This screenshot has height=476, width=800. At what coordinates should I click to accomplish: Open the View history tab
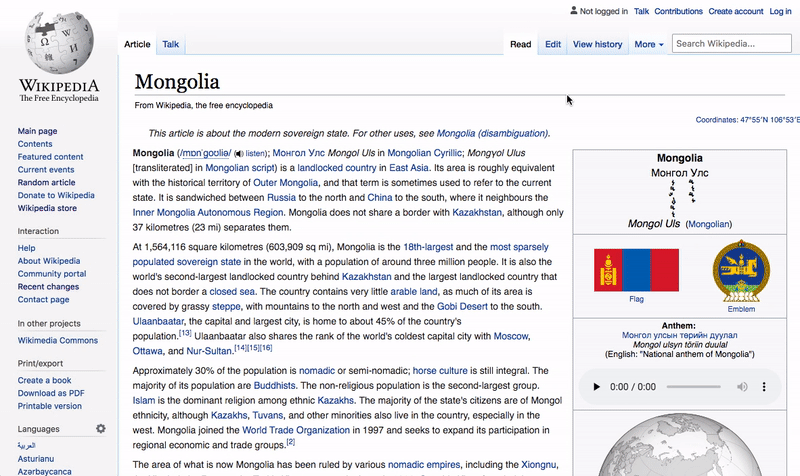(597, 44)
